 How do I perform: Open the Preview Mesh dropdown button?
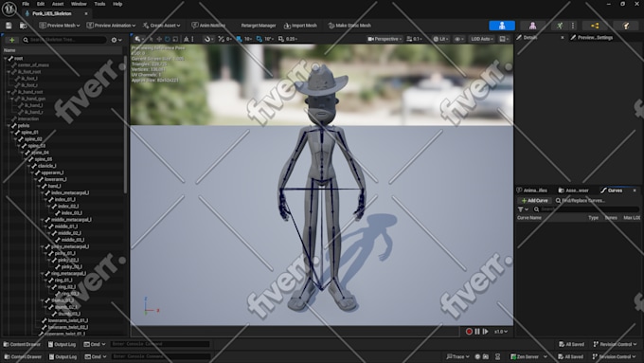(60, 26)
